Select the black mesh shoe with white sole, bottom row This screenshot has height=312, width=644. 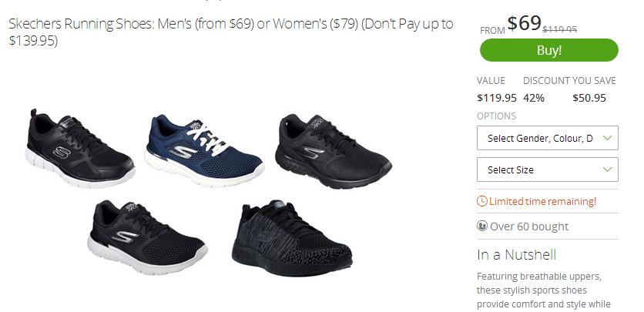point(147,237)
